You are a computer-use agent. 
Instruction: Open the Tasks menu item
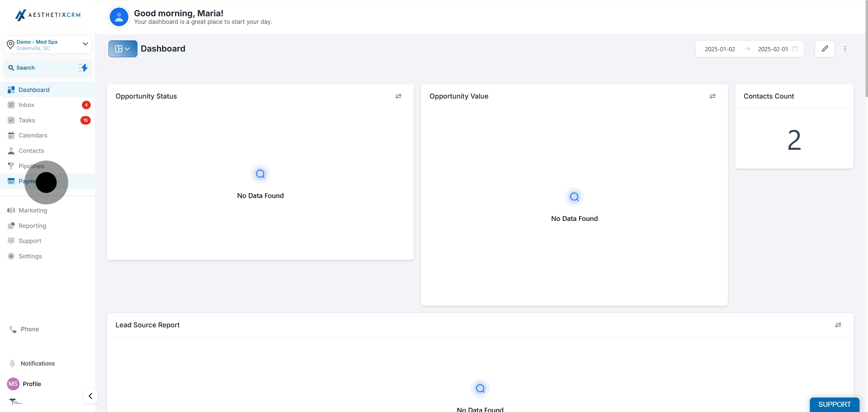[x=27, y=120]
